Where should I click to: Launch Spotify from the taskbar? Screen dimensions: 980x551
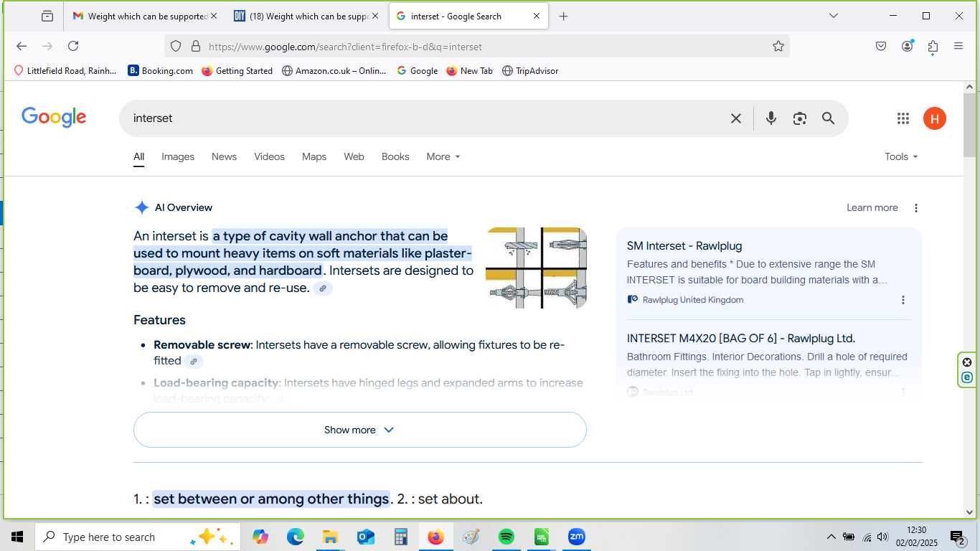tap(507, 537)
